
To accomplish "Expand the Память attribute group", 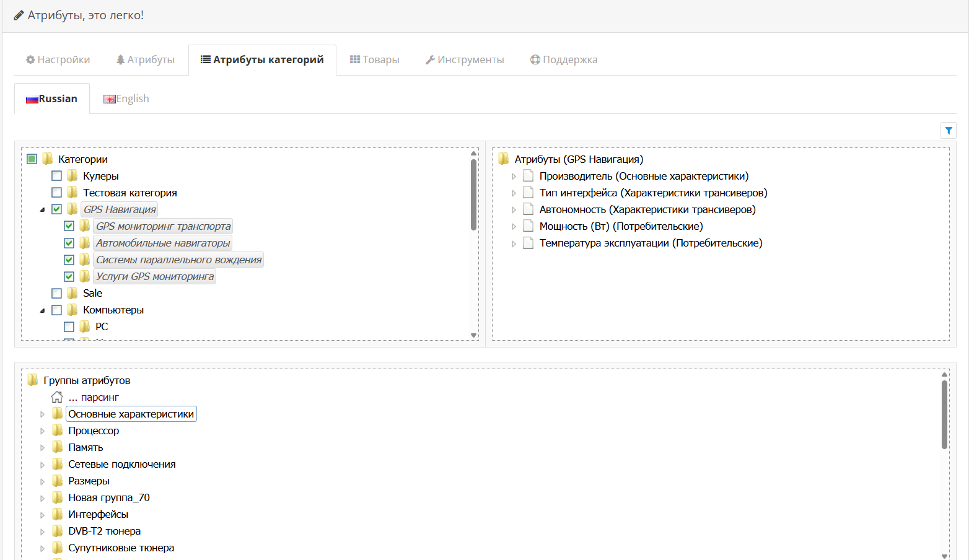I will tap(42, 448).
